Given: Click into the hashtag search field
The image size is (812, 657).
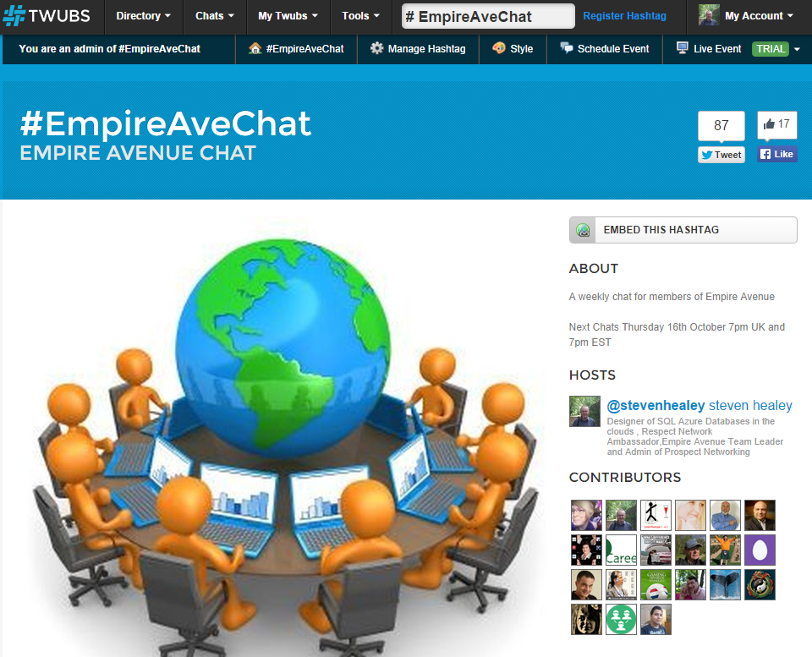Looking at the screenshot, I should [488, 17].
